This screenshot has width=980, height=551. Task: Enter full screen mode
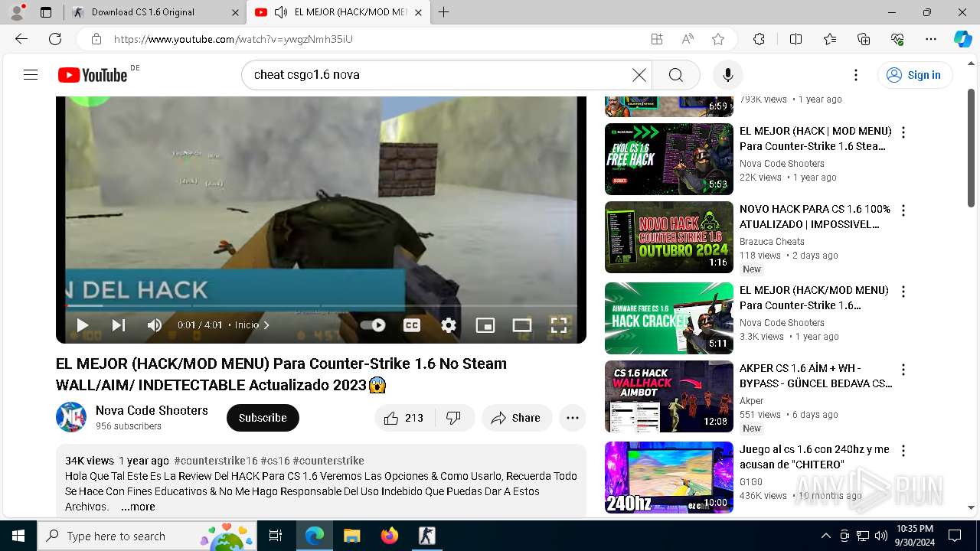pos(559,325)
